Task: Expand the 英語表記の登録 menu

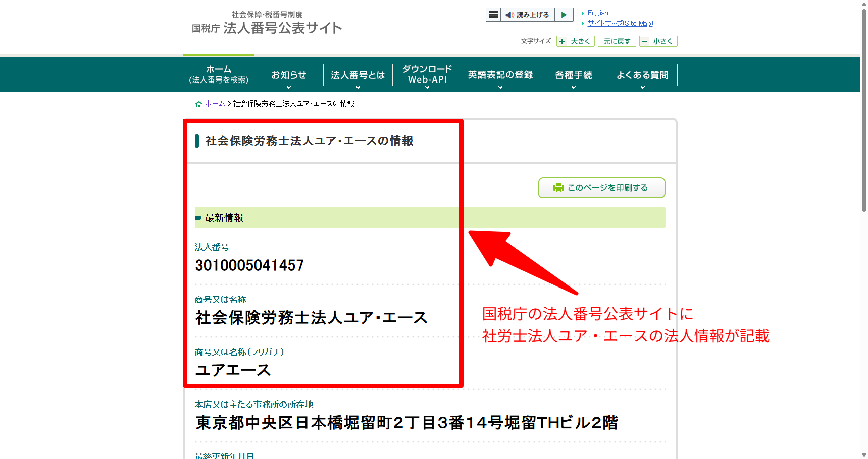Action: [x=500, y=75]
